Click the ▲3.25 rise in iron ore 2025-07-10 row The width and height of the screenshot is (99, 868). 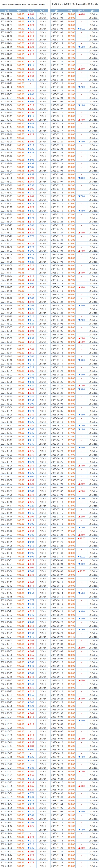[31, 502]
